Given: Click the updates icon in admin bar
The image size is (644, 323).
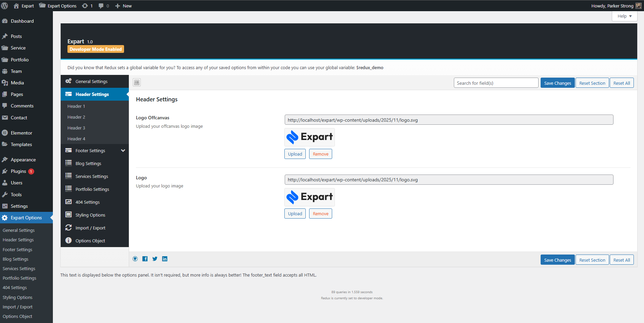Looking at the screenshot, I should tap(87, 6).
